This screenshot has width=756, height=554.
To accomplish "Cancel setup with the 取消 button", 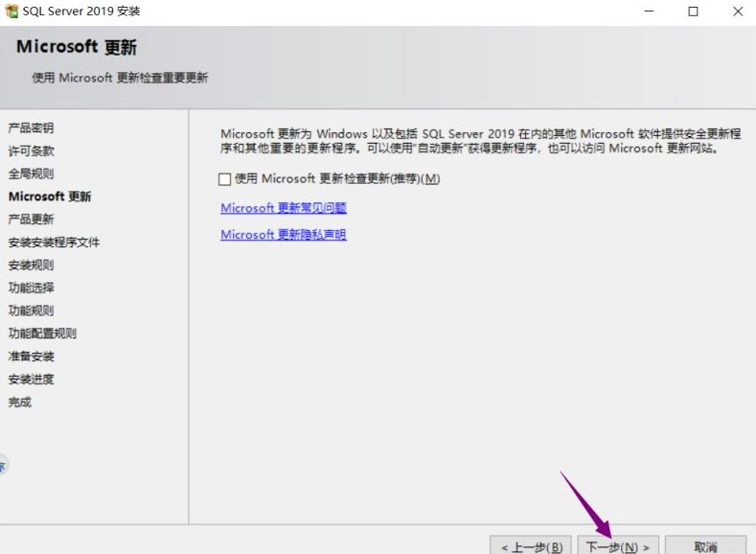I will tap(705, 546).
